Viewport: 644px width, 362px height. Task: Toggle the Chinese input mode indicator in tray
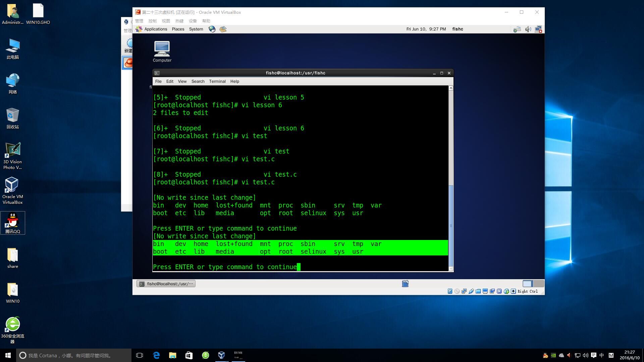tap(602, 355)
